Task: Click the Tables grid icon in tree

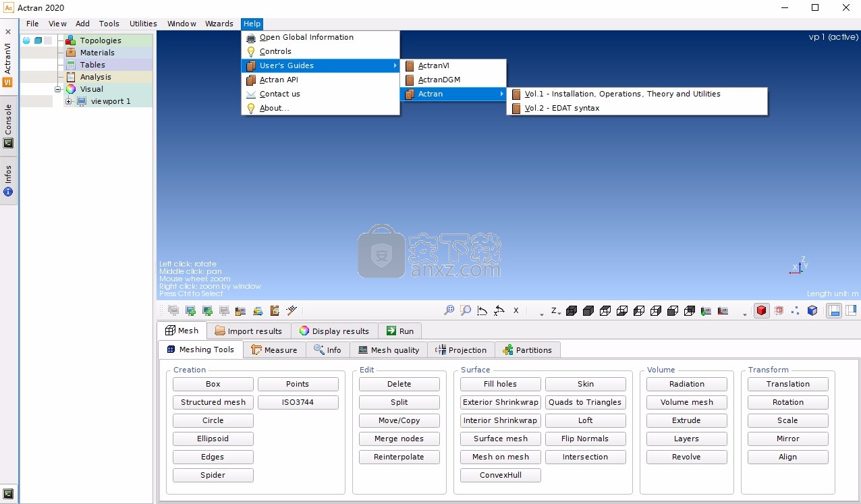Action: [71, 65]
